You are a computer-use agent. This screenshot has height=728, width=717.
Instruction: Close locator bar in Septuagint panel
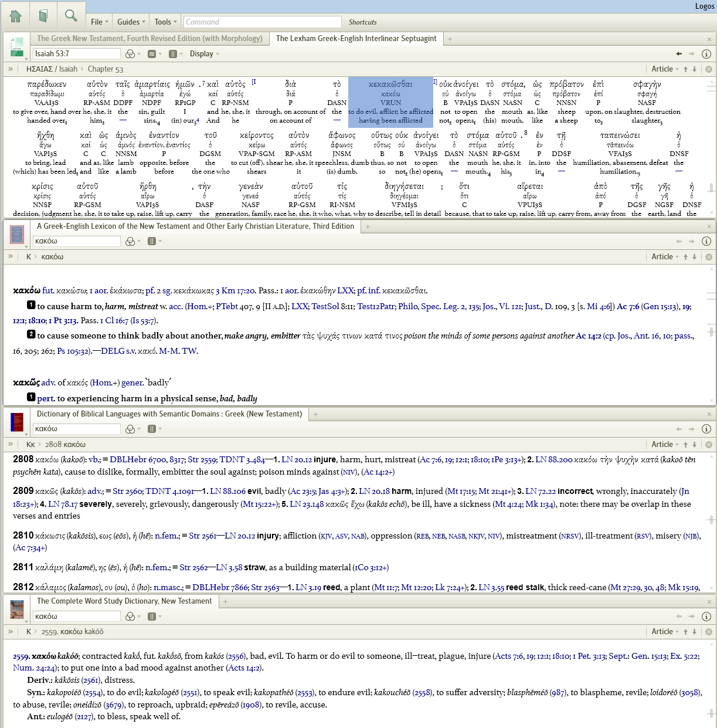point(708,69)
